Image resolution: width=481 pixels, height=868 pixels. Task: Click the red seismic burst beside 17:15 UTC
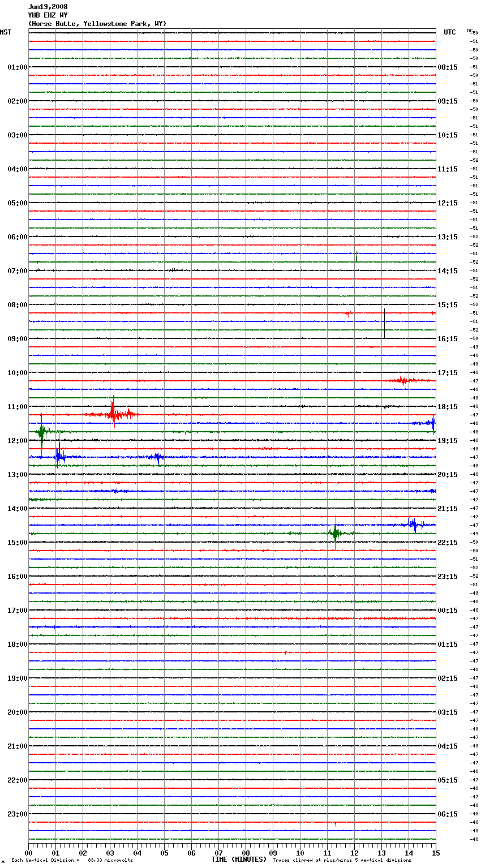tap(402, 380)
